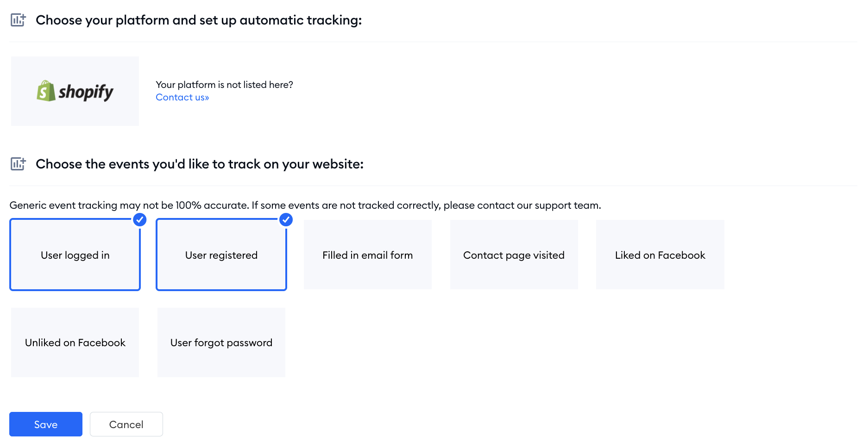This screenshot has width=868, height=448.
Task: Open the Contact us link
Action: pos(182,97)
